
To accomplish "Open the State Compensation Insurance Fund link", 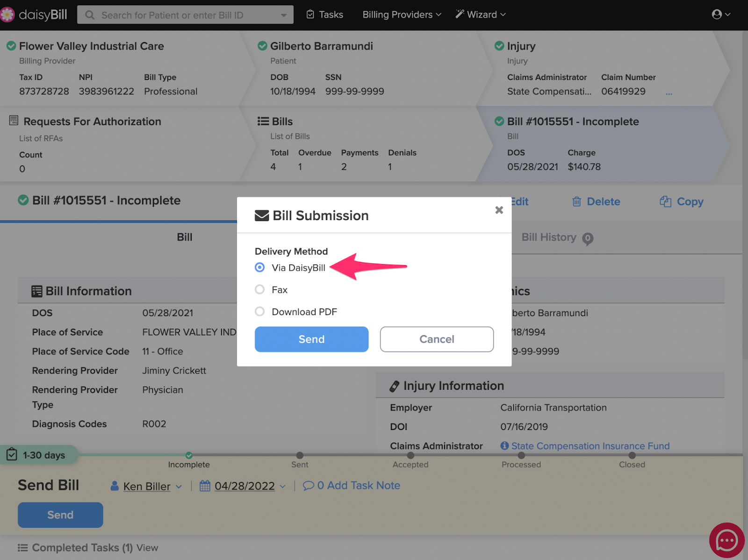I will click(590, 446).
